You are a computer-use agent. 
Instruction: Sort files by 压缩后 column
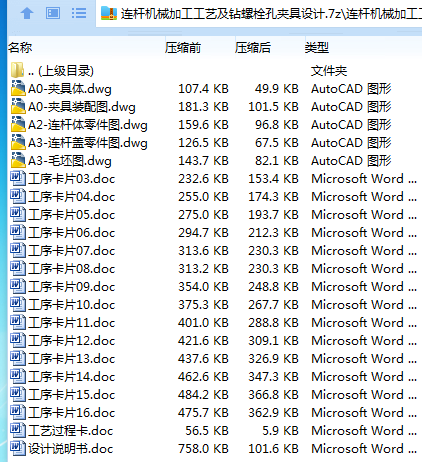[253, 48]
